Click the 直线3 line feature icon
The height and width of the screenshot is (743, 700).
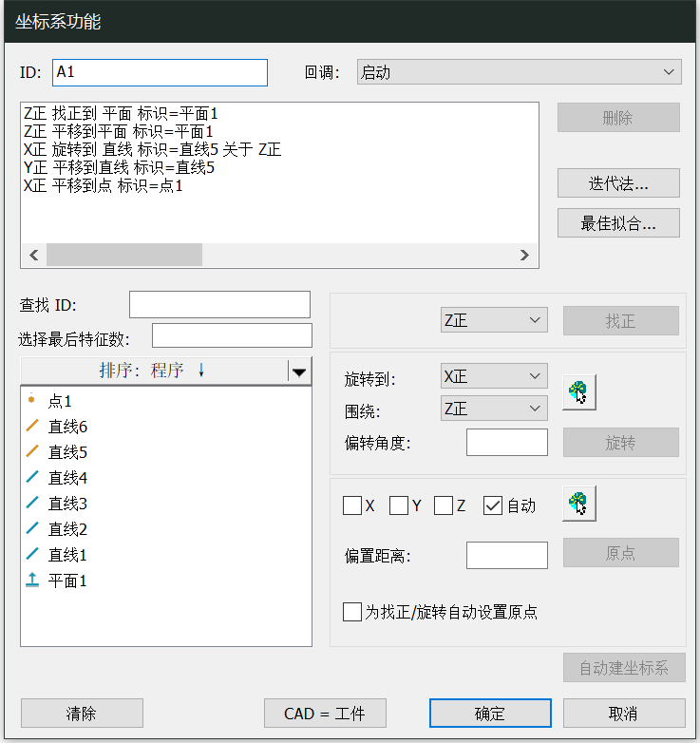[x=32, y=504]
